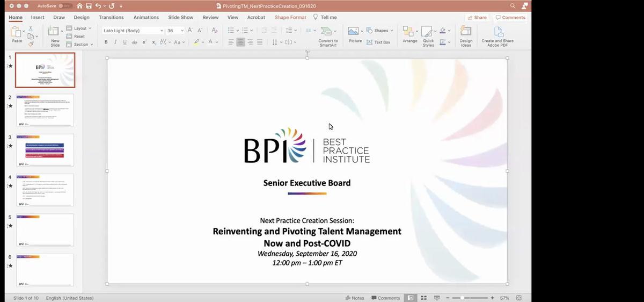
Task: Click the Save disk icon
Action: [x=89, y=6]
